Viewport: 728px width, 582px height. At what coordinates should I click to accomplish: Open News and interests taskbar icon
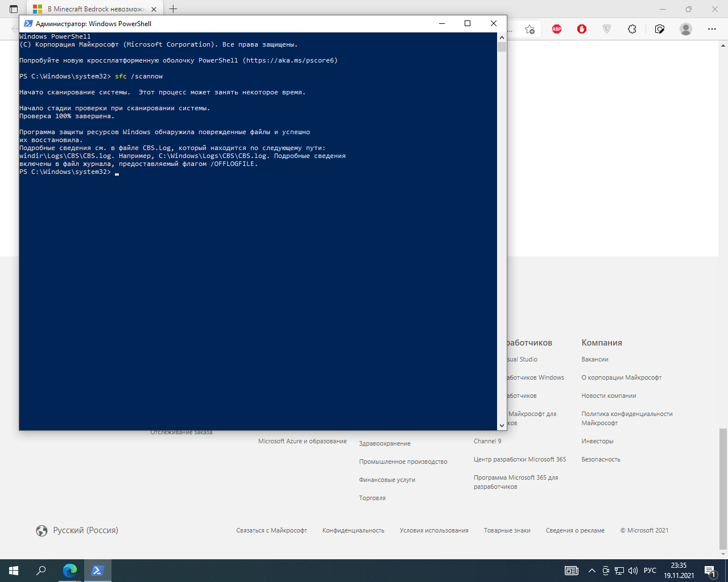click(x=571, y=571)
